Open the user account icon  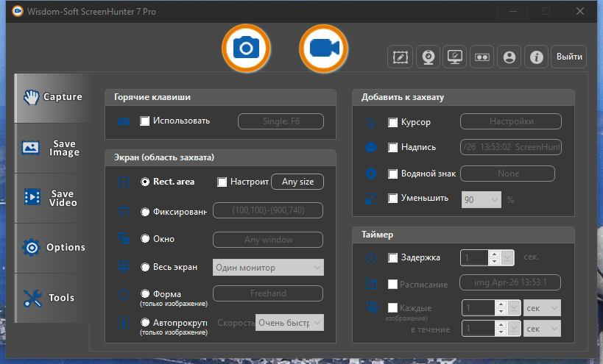(x=509, y=57)
